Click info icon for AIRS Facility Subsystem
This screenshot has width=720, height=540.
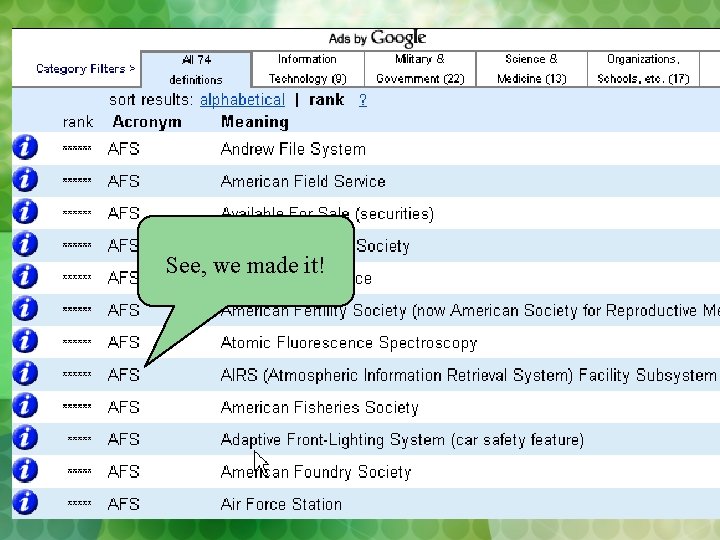25,373
